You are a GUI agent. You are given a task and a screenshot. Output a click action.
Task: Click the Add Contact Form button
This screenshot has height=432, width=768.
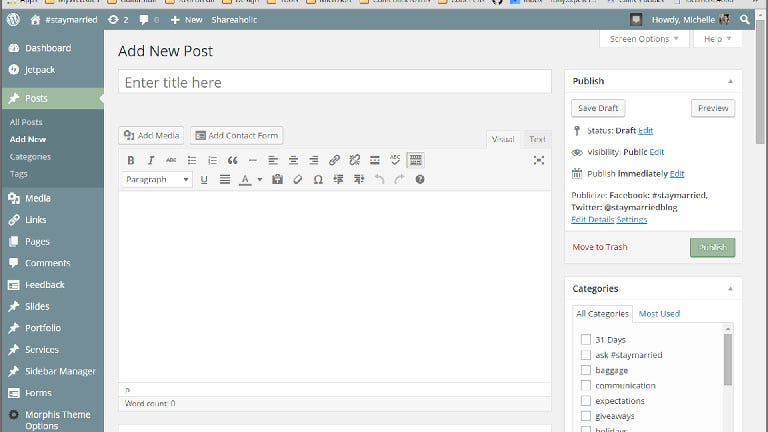click(x=237, y=136)
